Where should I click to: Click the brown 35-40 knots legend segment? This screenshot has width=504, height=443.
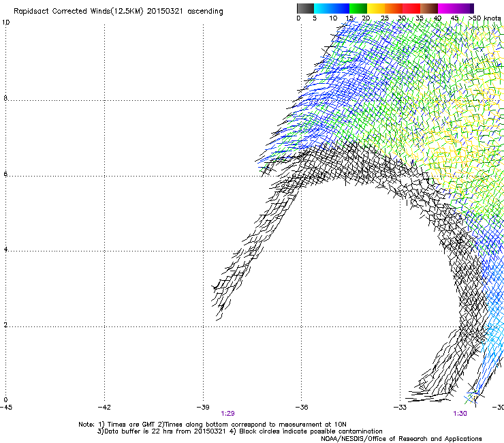(x=429, y=8)
